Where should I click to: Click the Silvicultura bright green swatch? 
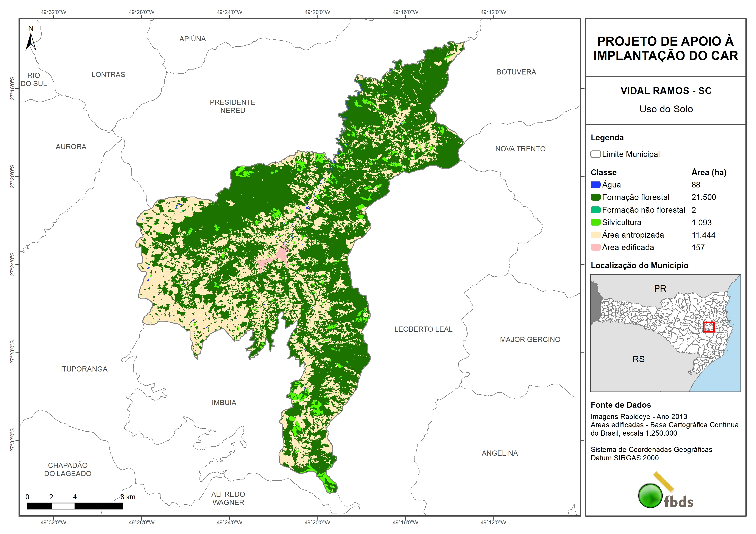(x=595, y=222)
